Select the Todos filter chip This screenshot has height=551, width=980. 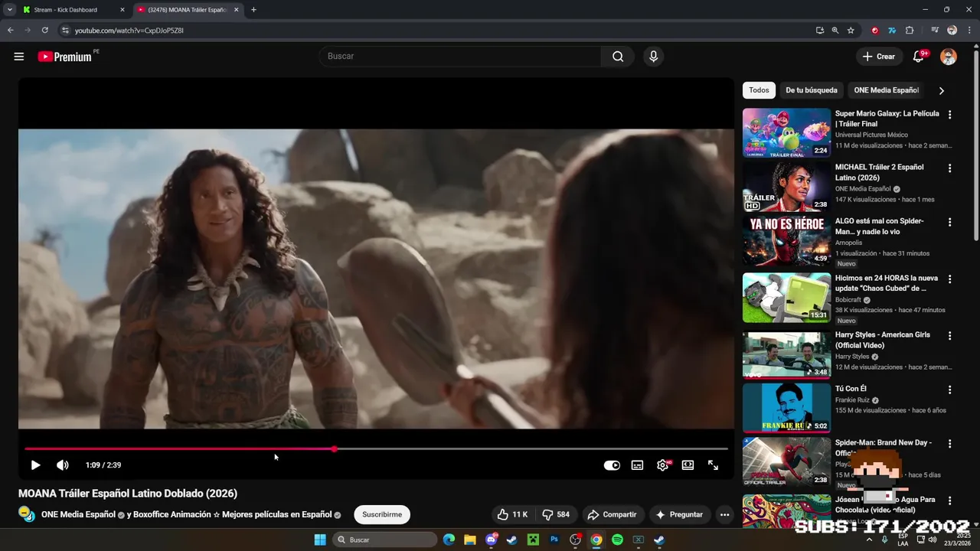pyautogui.click(x=759, y=90)
